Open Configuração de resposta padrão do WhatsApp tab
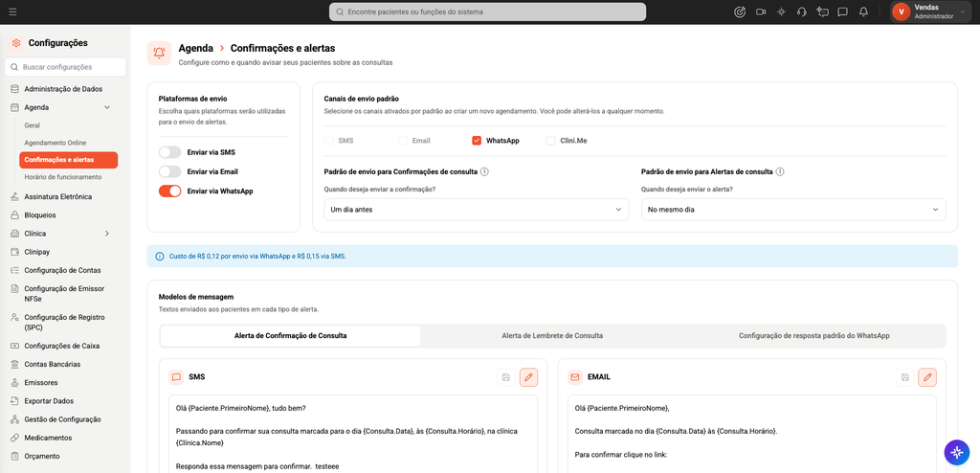 [x=813, y=336]
